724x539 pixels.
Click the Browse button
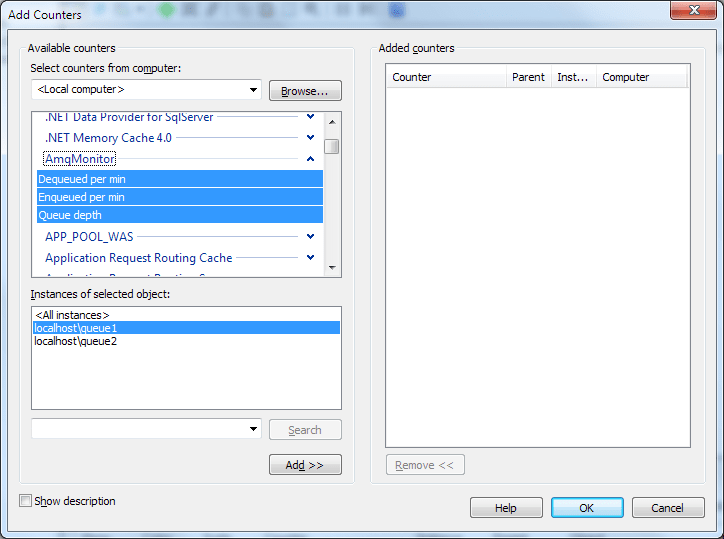point(305,91)
